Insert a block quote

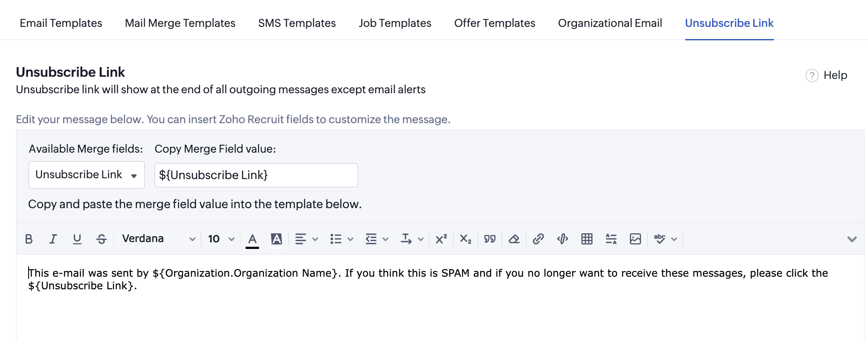(x=490, y=239)
